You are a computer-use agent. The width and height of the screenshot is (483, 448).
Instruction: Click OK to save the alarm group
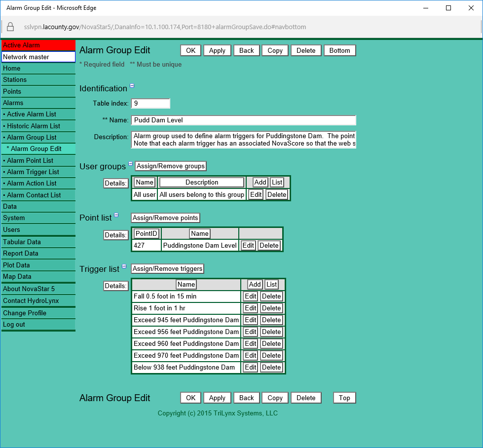(191, 50)
